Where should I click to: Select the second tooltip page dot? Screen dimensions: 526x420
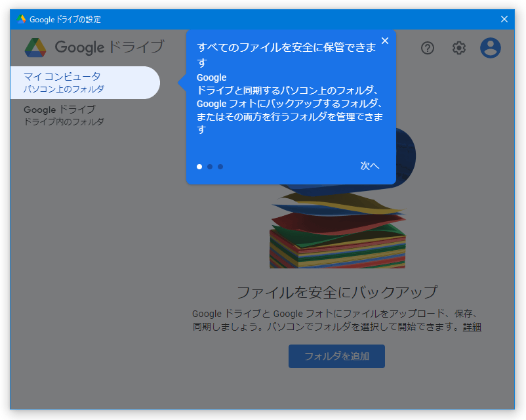pos(210,167)
